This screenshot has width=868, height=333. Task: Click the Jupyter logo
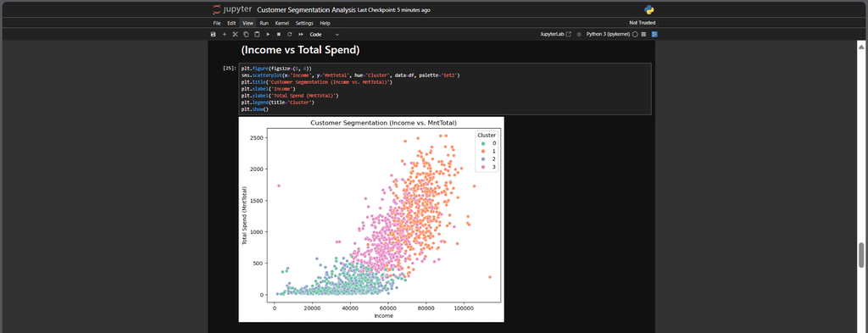coord(232,9)
